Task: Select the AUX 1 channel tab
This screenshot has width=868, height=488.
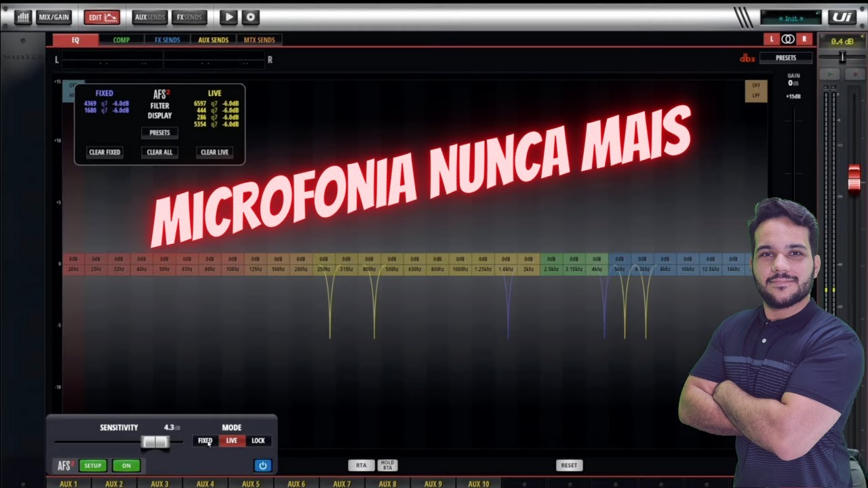Action: coord(68,483)
